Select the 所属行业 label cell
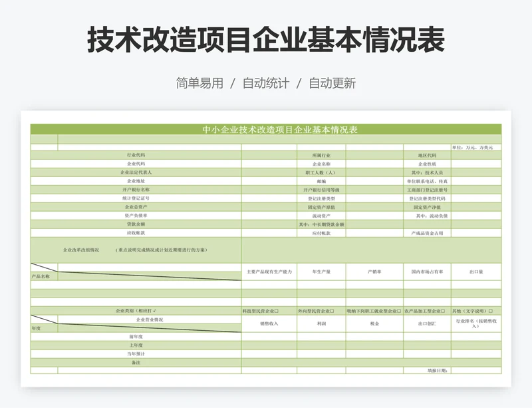Image resolution: width=532 pixels, height=408 pixels. click(x=321, y=155)
